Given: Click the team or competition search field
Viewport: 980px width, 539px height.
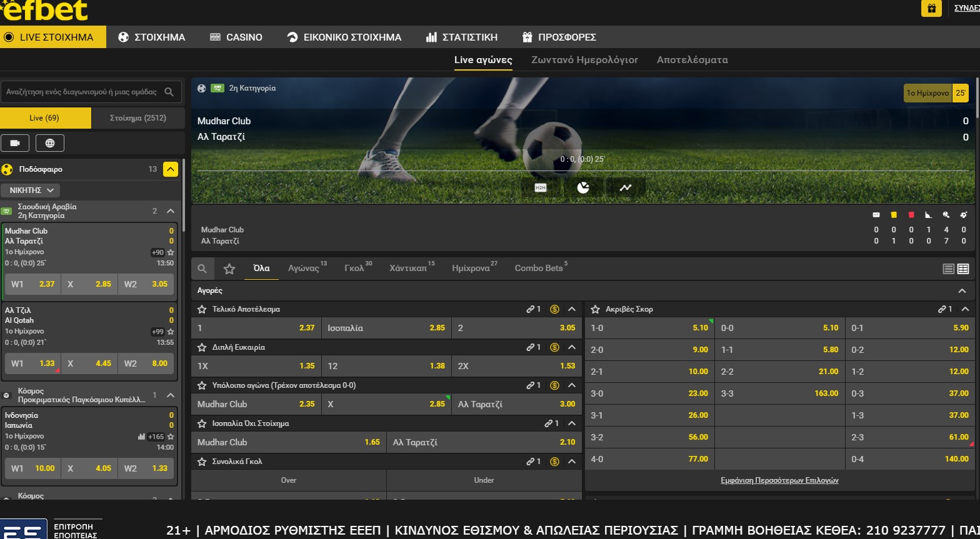Looking at the screenshot, I should point(81,92).
